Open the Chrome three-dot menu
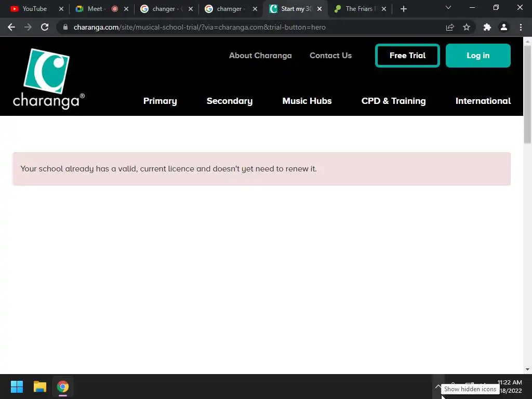 tap(521, 27)
